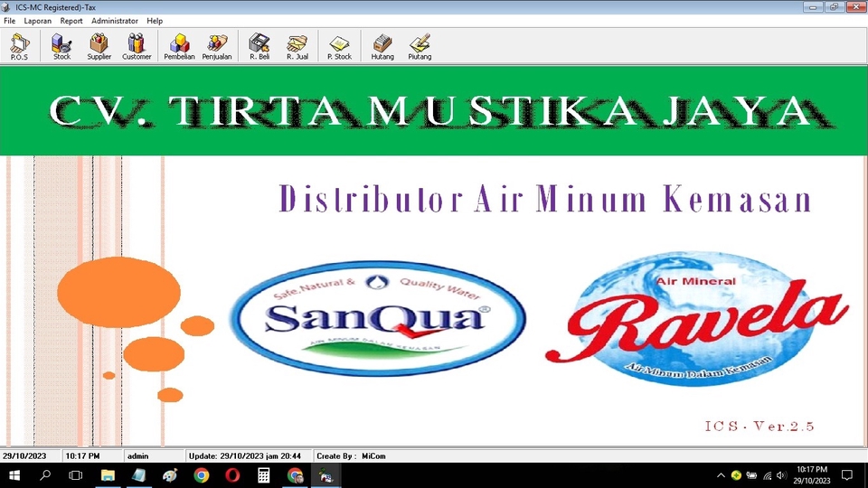Open the Piutang toolbar icon
868x488 pixels.
tap(420, 46)
